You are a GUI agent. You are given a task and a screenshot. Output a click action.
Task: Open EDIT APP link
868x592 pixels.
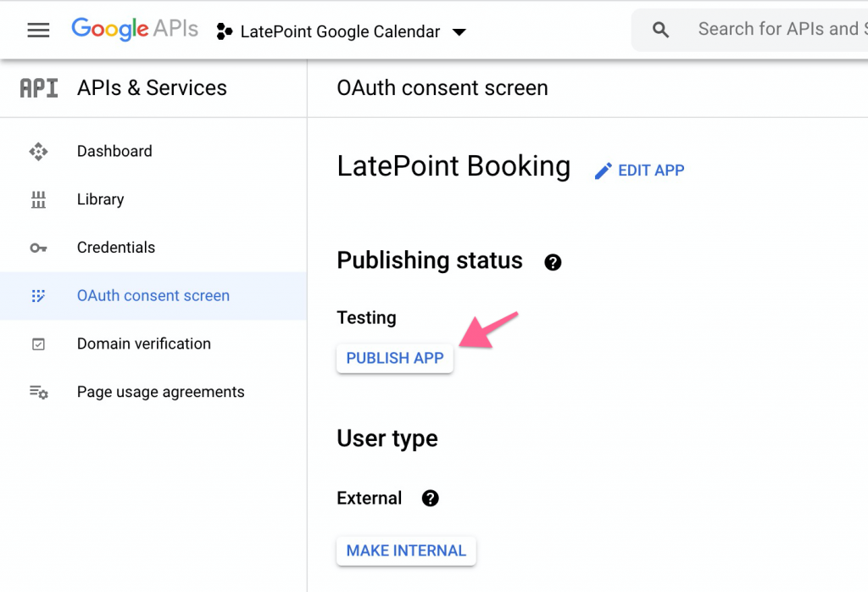click(x=651, y=170)
